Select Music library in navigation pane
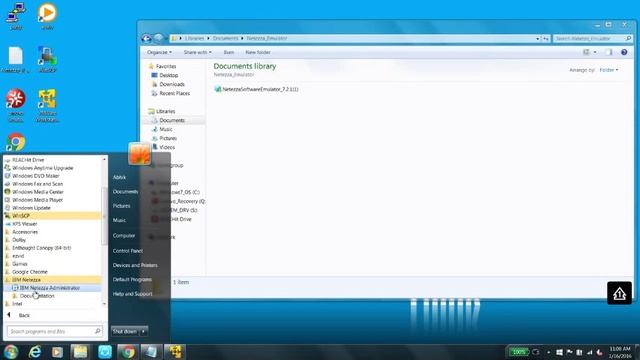 tap(166, 129)
